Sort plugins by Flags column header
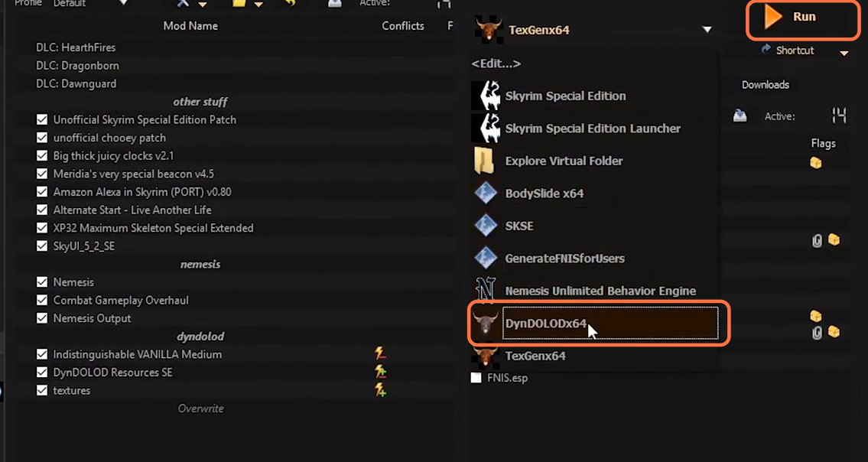Screen dimensions: 868x462 click(823, 144)
